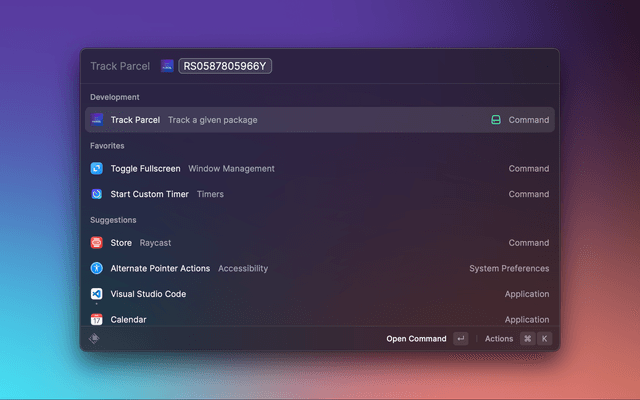Click the parcel icon in the search bar

(167, 66)
